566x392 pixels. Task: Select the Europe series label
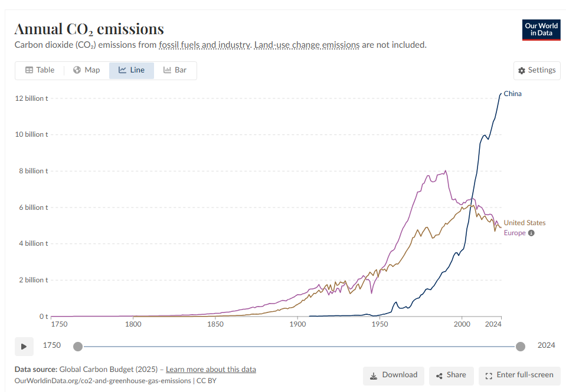click(x=514, y=233)
